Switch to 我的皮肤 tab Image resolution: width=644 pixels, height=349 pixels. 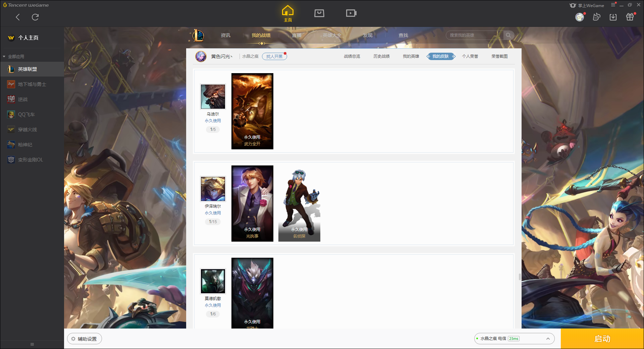(x=441, y=56)
